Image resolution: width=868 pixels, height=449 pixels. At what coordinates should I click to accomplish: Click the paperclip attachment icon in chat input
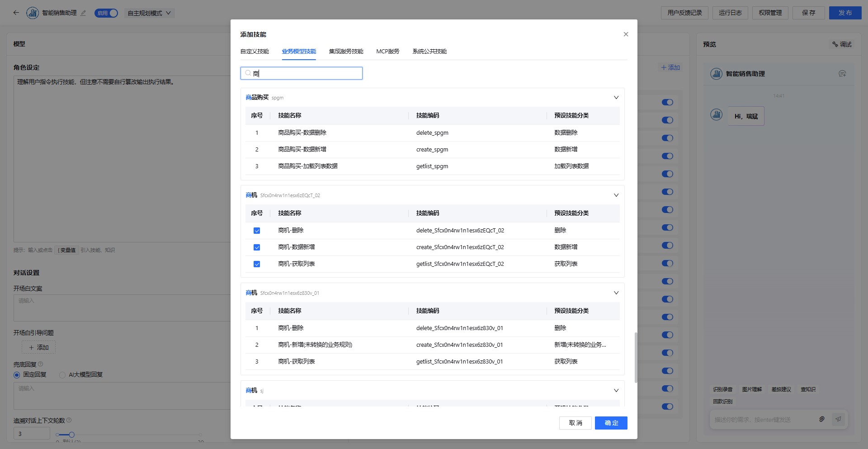tap(822, 419)
